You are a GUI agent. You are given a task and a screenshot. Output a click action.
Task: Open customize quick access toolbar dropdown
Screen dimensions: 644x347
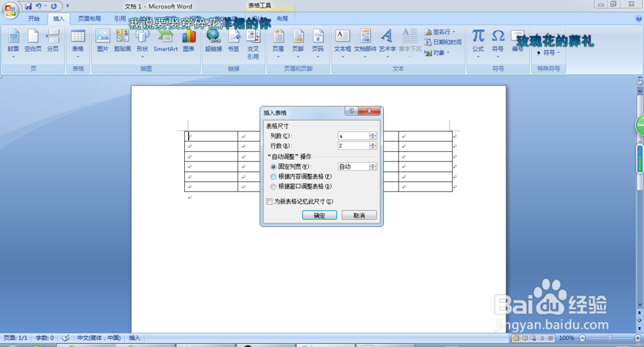tap(68, 6)
